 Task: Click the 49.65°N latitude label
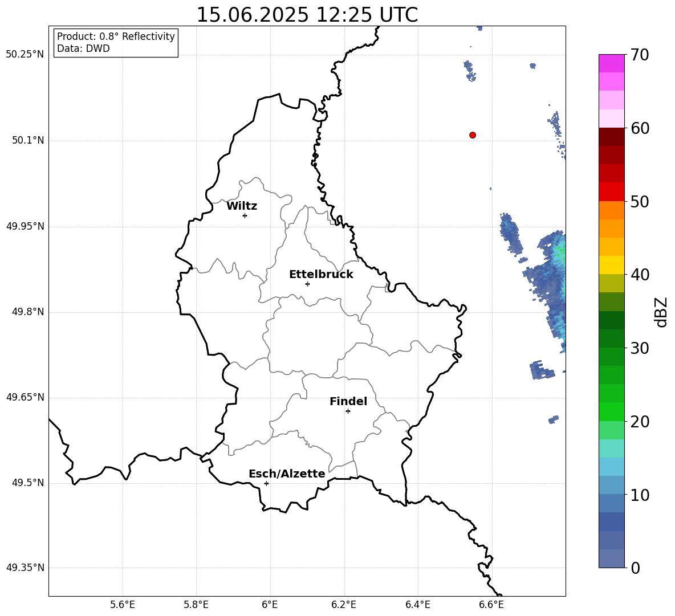pyautogui.click(x=25, y=397)
